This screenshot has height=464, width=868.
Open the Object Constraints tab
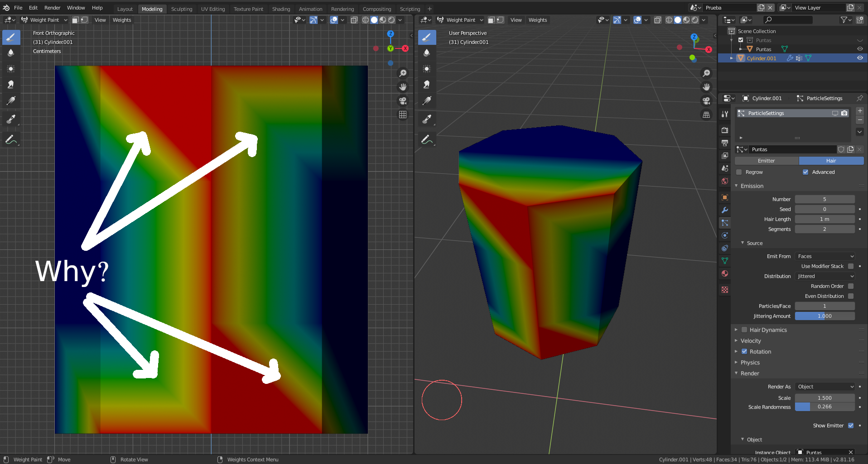(x=725, y=248)
